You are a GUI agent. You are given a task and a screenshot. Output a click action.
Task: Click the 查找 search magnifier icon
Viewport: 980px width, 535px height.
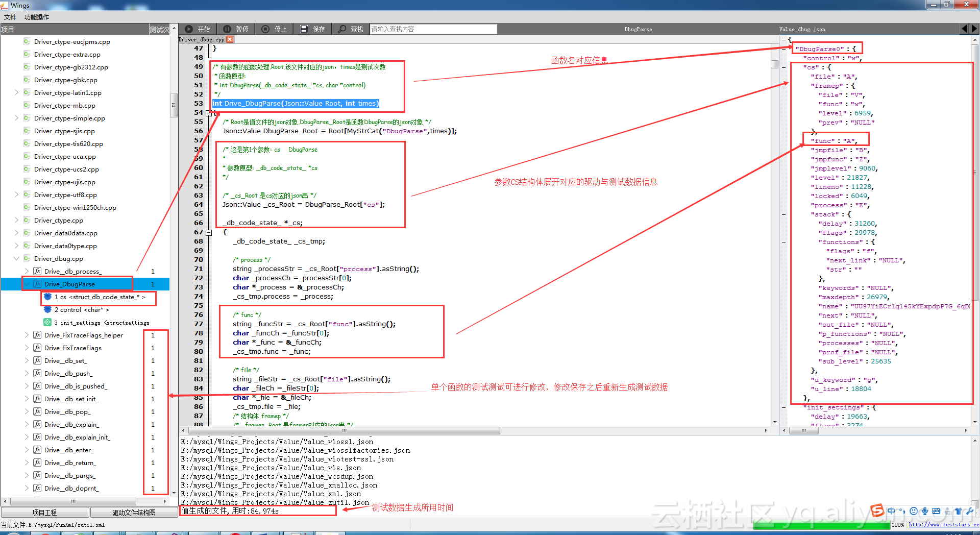point(342,29)
